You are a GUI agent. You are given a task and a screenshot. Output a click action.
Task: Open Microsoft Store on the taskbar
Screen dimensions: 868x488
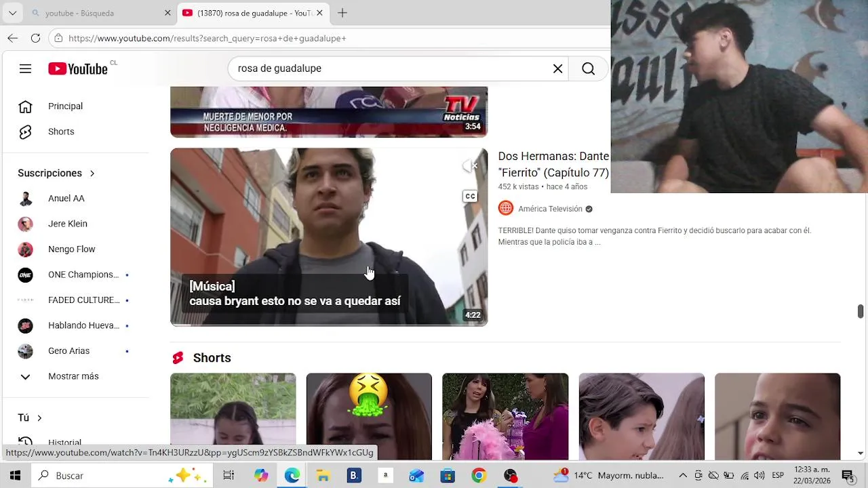448,476
